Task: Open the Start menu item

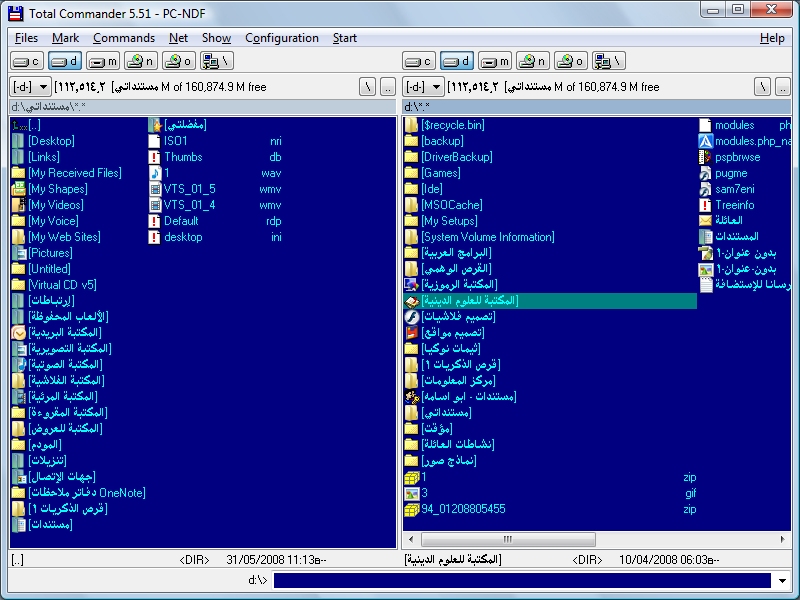Action: pyautogui.click(x=344, y=38)
